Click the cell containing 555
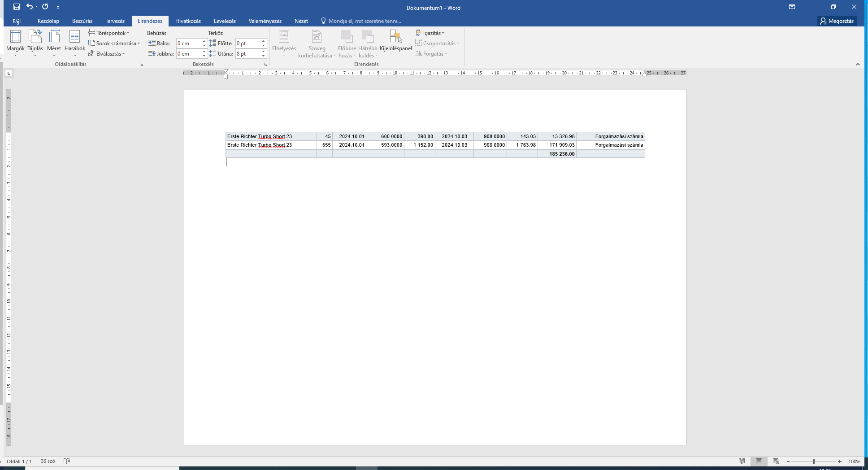This screenshot has height=470, width=868. 325,145
